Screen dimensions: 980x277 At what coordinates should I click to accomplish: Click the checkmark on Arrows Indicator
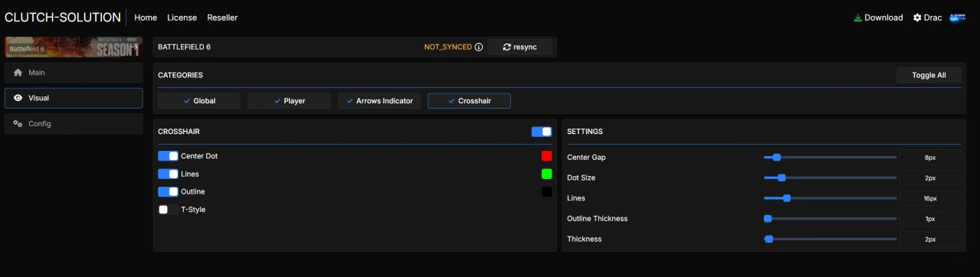coord(350,101)
